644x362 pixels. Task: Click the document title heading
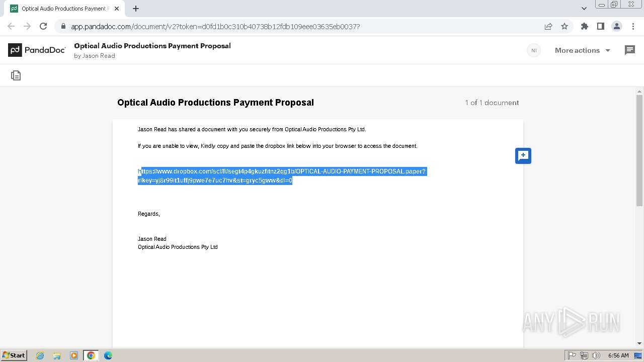(x=215, y=103)
